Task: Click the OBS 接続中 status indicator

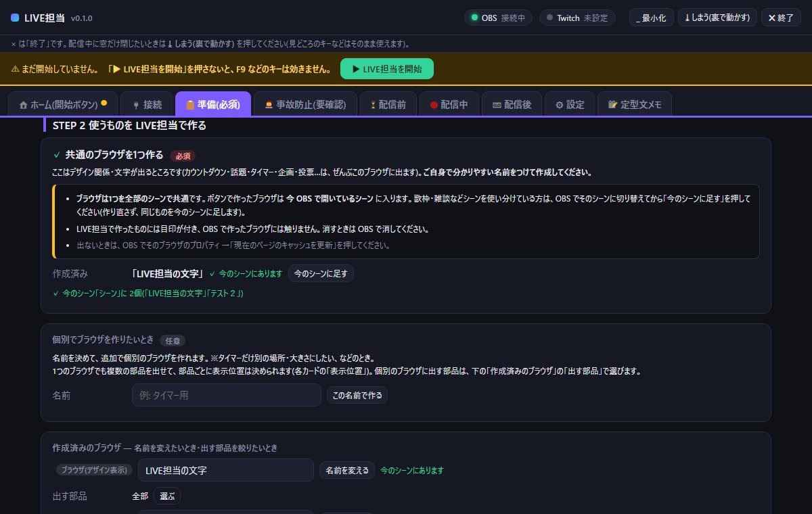Action: tap(498, 18)
